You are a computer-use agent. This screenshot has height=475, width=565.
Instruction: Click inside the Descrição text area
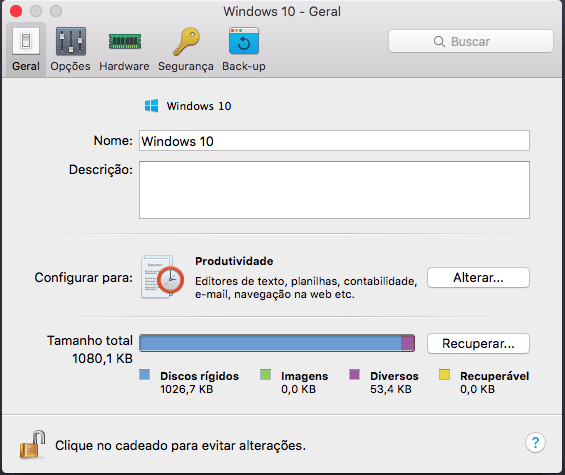(334, 190)
